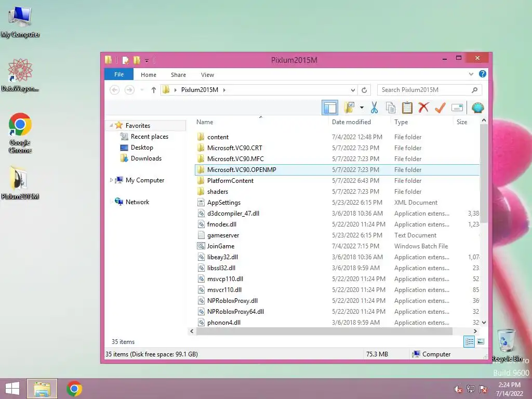Click the muted volume tray icon
The height and width of the screenshot is (399, 532).
click(x=458, y=389)
